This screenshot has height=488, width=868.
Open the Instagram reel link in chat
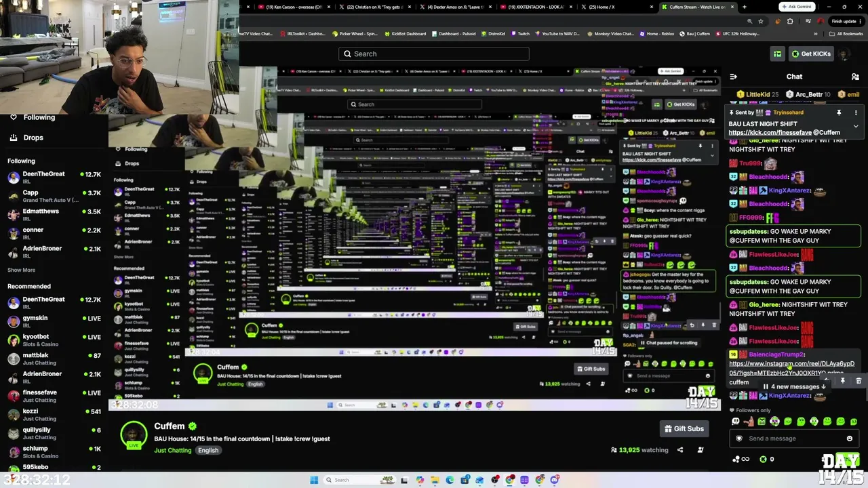click(791, 368)
